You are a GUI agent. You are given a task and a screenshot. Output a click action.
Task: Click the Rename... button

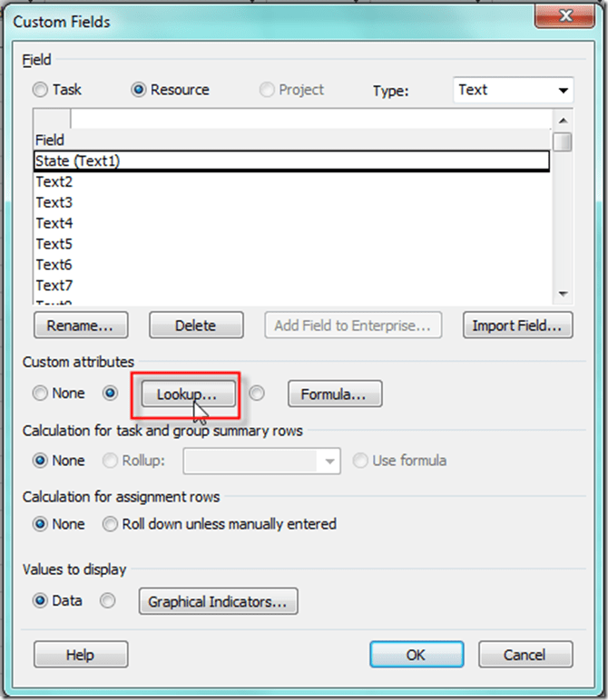(81, 326)
